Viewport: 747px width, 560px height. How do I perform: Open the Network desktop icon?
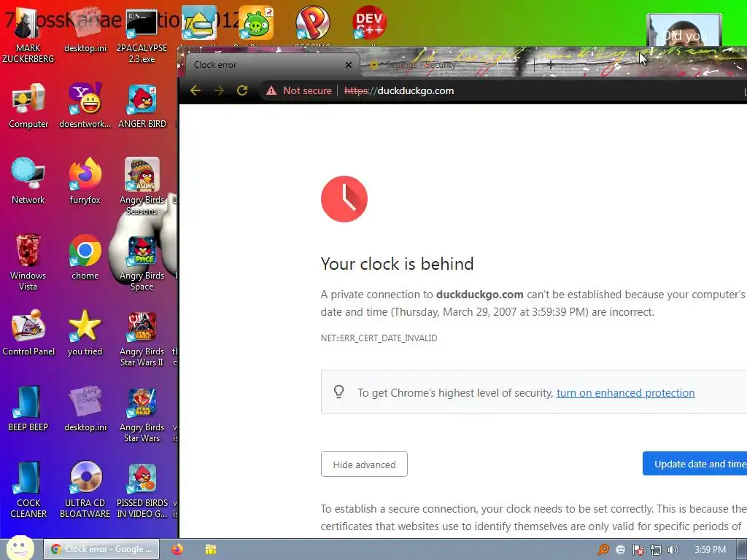(x=28, y=181)
